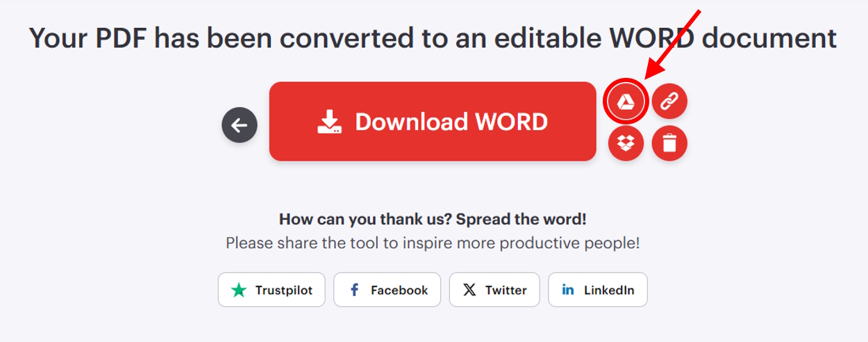
Task: Click the Facebook 'f' logo icon
Action: (x=354, y=290)
